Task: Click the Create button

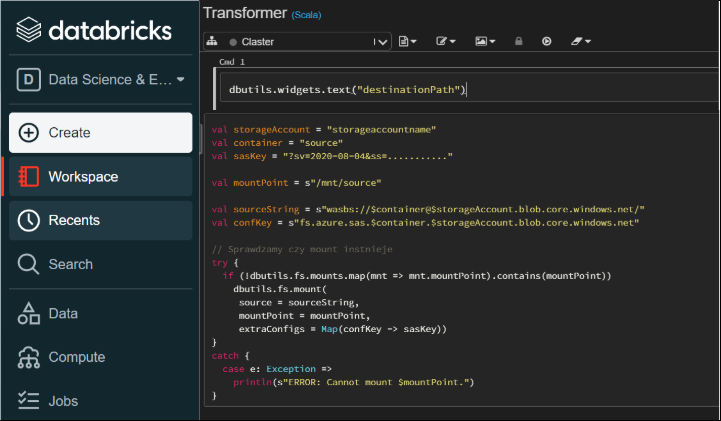Action: click(101, 132)
